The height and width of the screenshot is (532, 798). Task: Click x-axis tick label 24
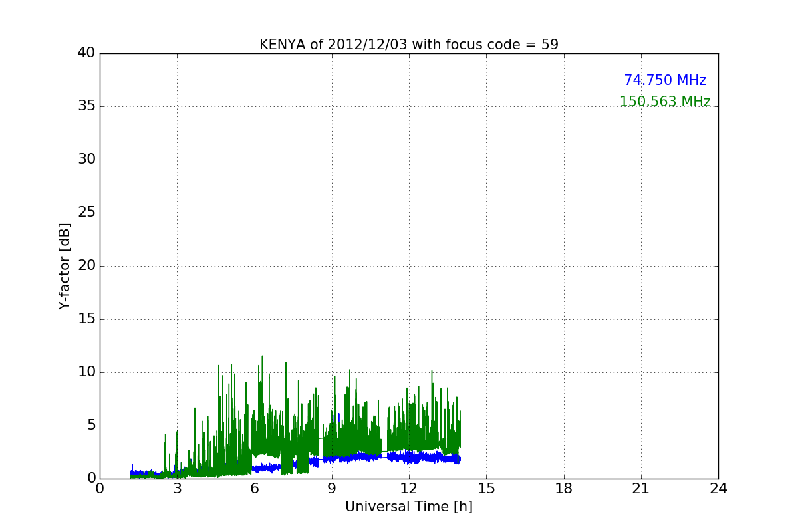[718, 489]
